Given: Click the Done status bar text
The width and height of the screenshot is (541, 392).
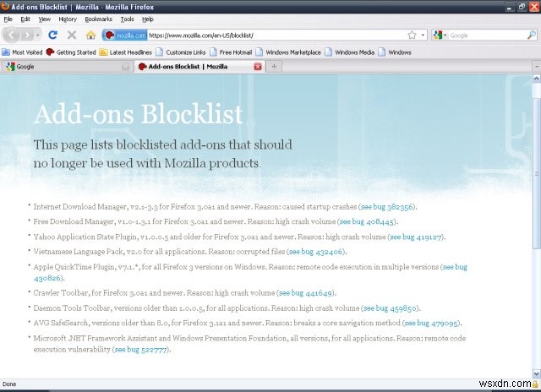Looking at the screenshot, I should pos(9,384).
